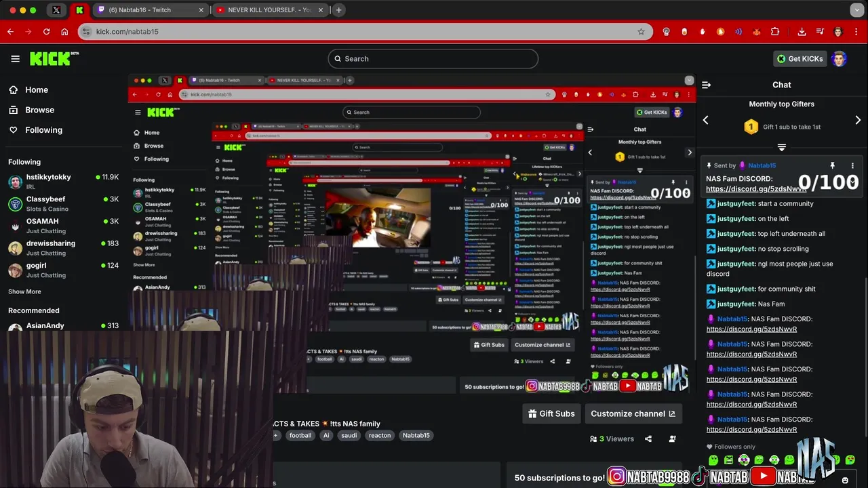This screenshot has height=488, width=868.
Task: Collapse chat with the arrow-lines icon
Action: (x=706, y=85)
